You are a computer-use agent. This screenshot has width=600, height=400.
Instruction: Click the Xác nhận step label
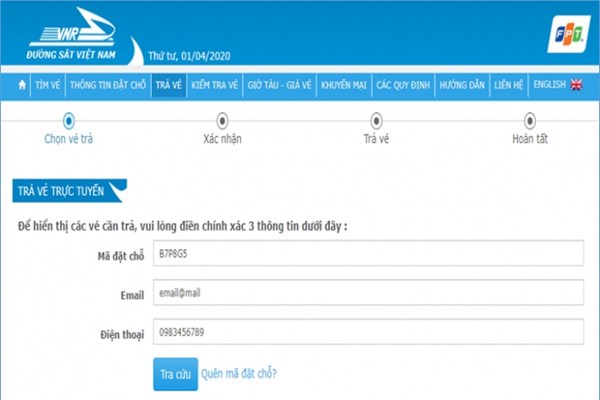point(222,139)
